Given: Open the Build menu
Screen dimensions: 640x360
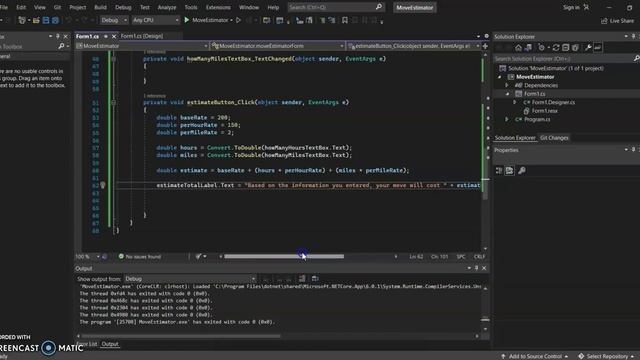Looking at the screenshot, I should [x=100, y=7].
